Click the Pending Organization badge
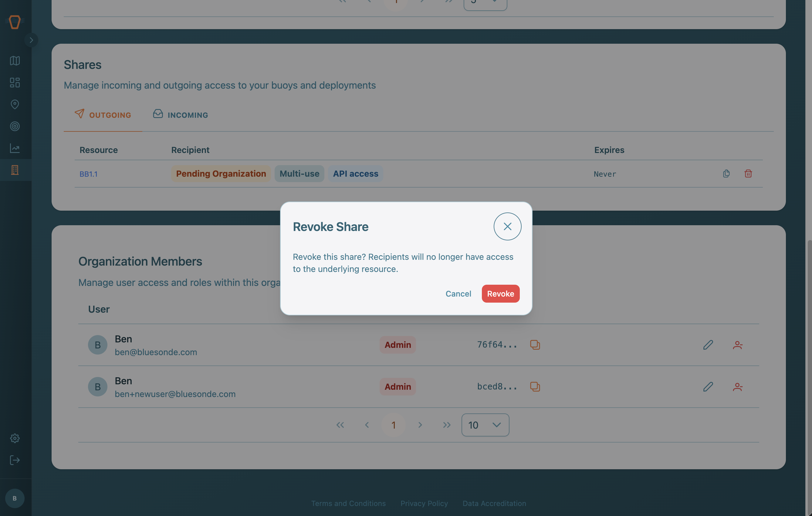The image size is (812, 516). (x=221, y=174)
